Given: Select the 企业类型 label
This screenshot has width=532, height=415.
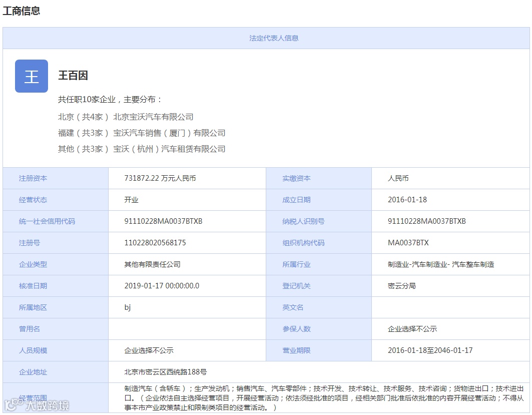Looking at the screenshot, I should click(33, 264).
